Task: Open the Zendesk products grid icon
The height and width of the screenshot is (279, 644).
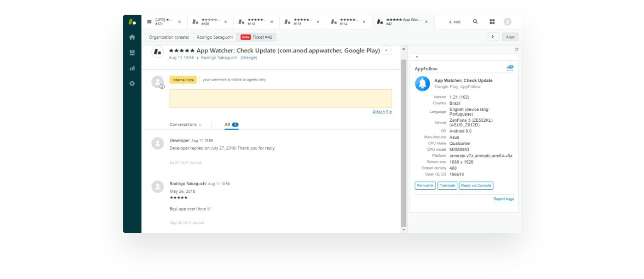Action: 492,22
